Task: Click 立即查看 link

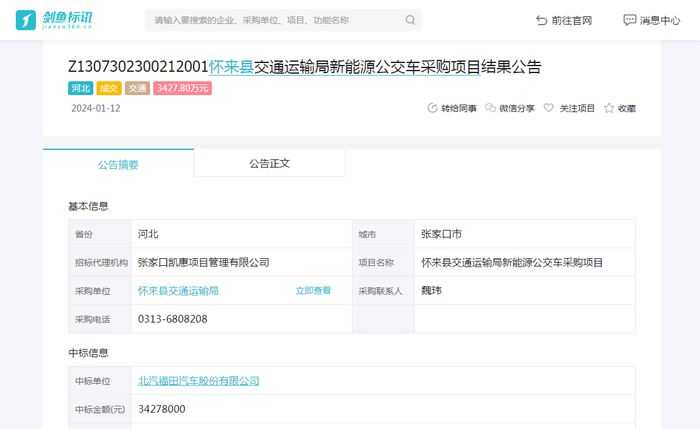Action: pyautogui.click(x=313, y=291)
